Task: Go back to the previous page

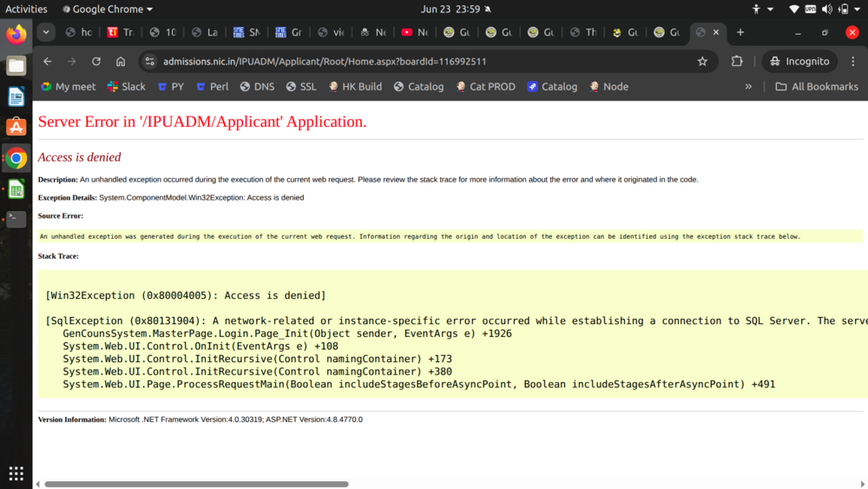Action: [48, 62]
